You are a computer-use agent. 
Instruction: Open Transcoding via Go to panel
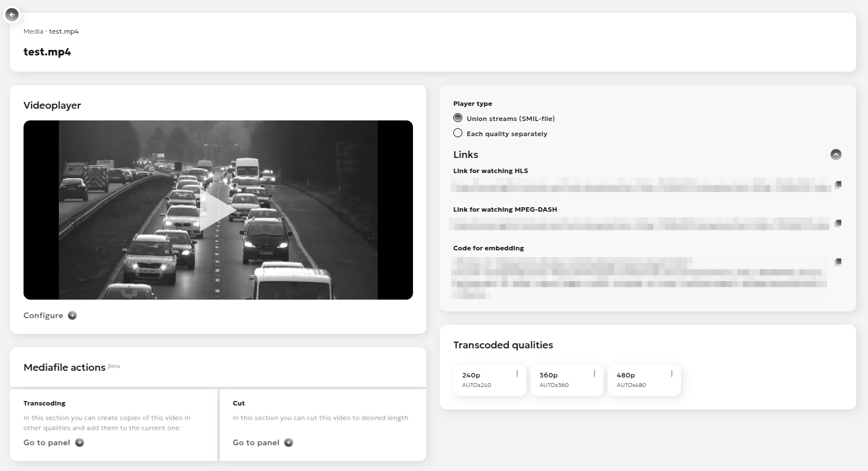47,442
